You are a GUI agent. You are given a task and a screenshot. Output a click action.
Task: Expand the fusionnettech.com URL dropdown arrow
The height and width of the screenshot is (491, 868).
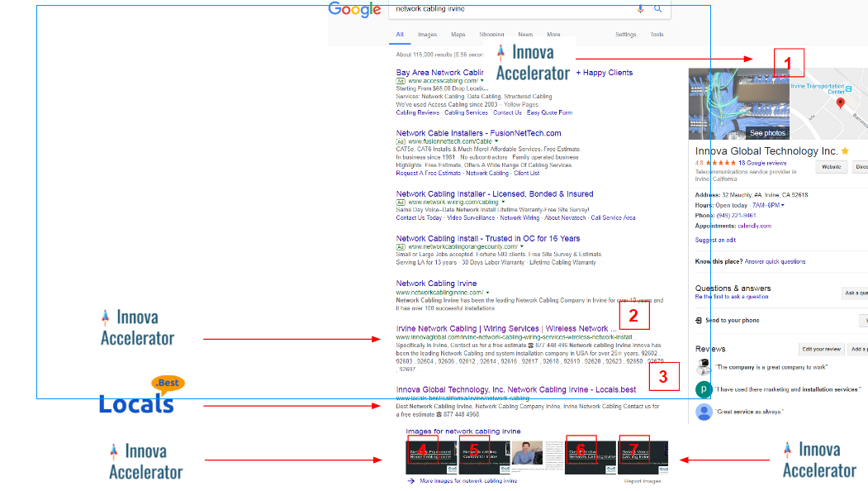496,141
